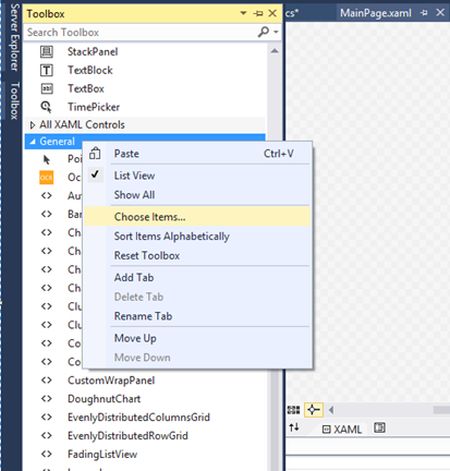Click the toolbox scroll up arrow
The width and height of the screenshot is (450, 471).
(274, 51)
